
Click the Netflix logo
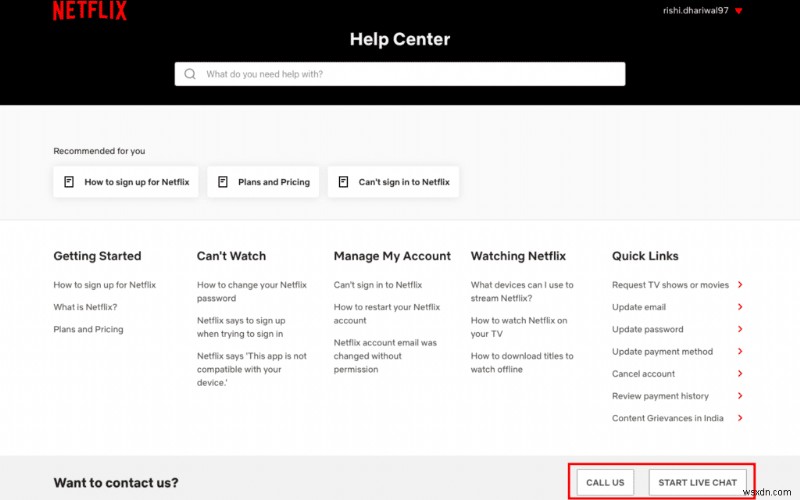(x=90, y=11)
